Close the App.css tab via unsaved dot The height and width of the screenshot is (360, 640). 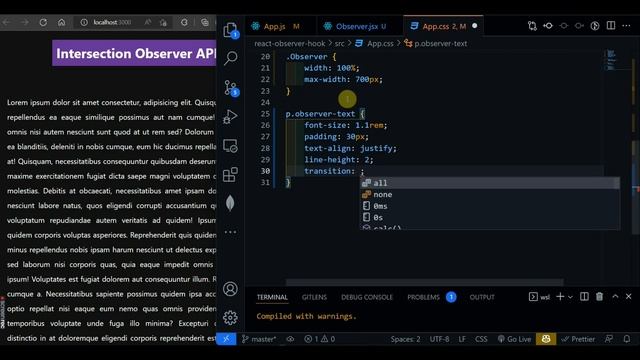(x=475, y=26)
